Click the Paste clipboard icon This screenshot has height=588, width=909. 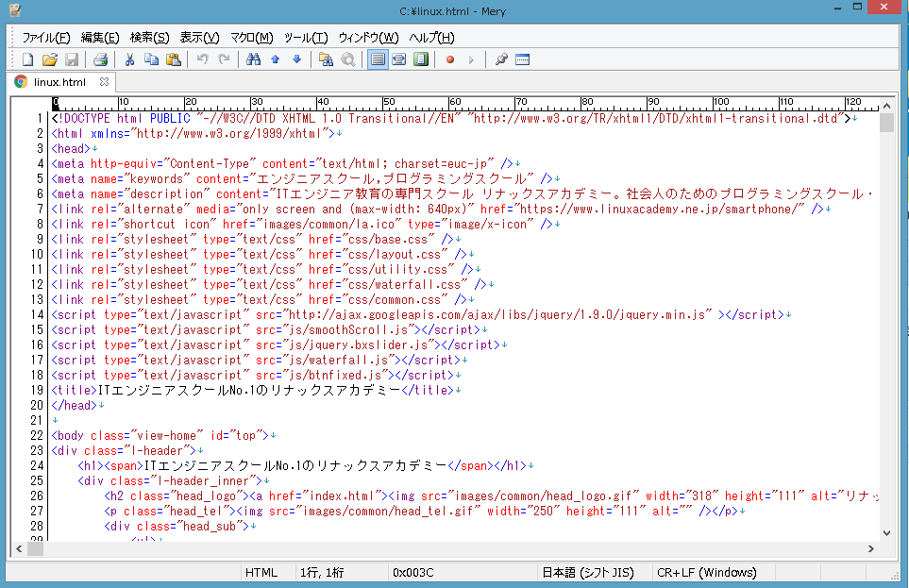click(173, 59)
